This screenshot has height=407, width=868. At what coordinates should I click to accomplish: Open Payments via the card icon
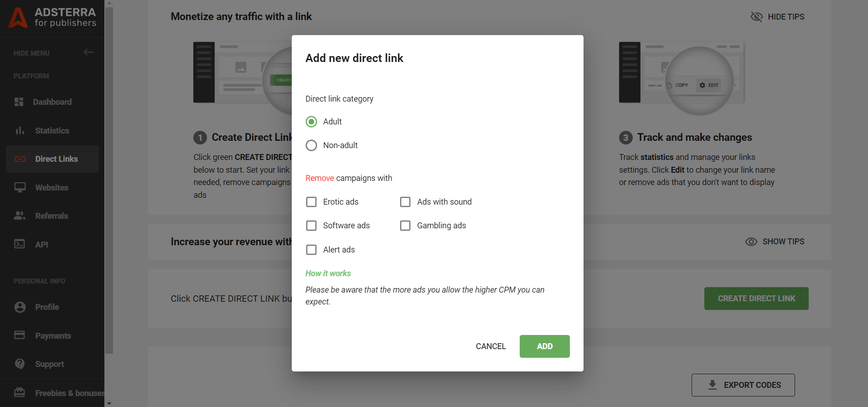tap(20, 335)
